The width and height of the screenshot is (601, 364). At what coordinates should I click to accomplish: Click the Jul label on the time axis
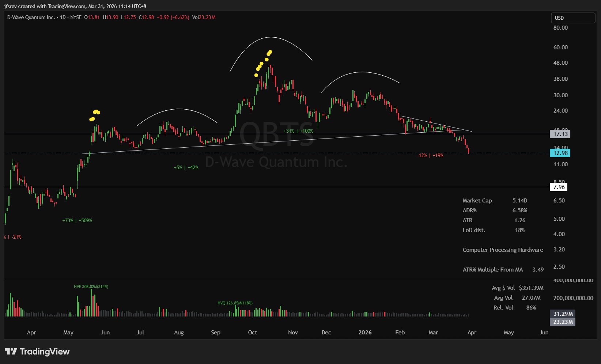pyautogui.click(x=140, y=333)
